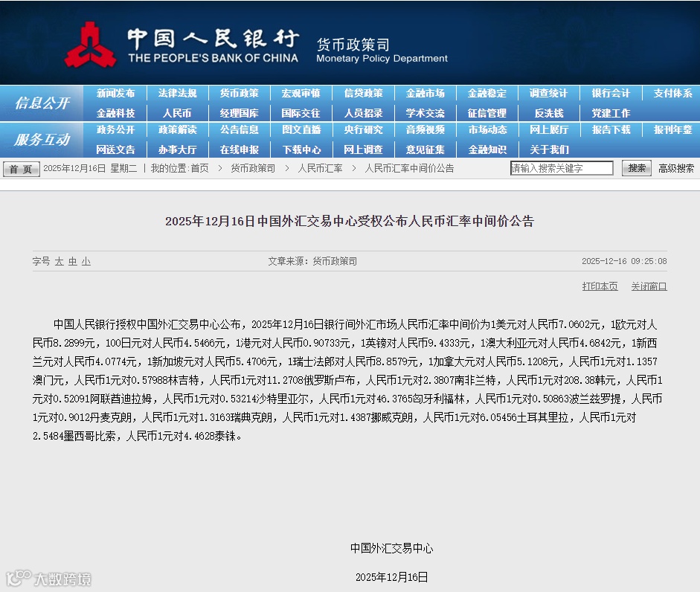Click the 服务互动 section header
Viewport: 700px width, 592px height.
tap(42, 140)
